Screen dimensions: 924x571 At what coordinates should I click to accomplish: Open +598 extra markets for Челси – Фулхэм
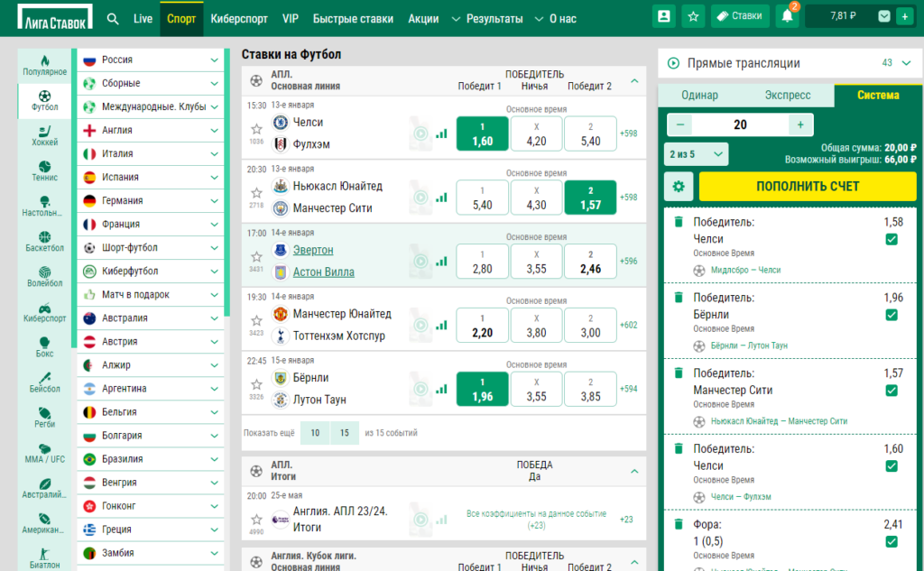[629, 134]
